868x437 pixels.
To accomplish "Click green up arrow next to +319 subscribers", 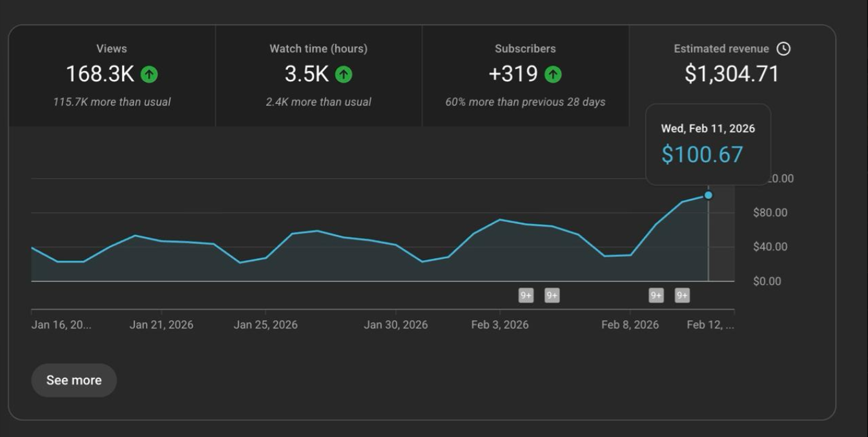I will click(553, 75).
